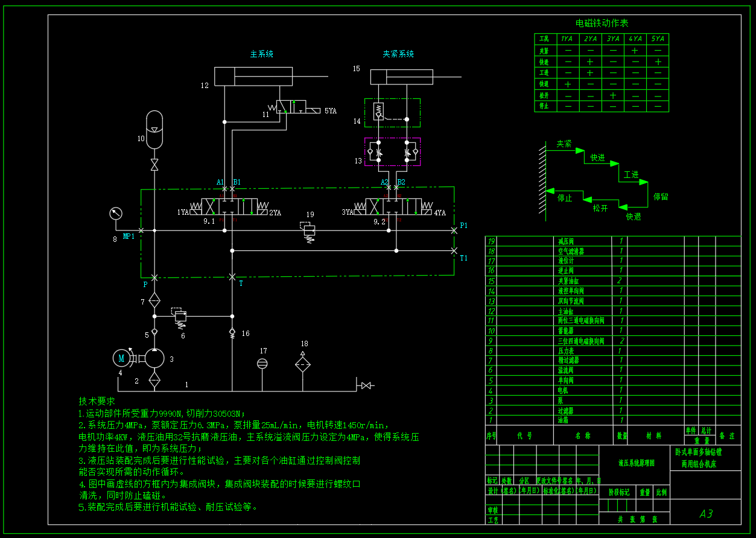
Task: Click the magenta throttle valve box labeled 13
Action: click(392, 152)
